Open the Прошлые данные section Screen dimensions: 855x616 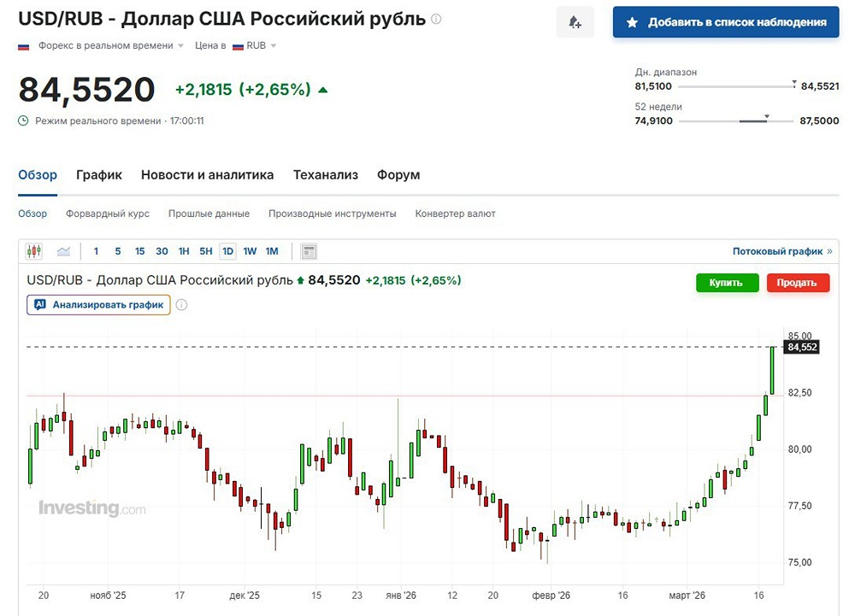pyautogui.click(x=209, y=213)
